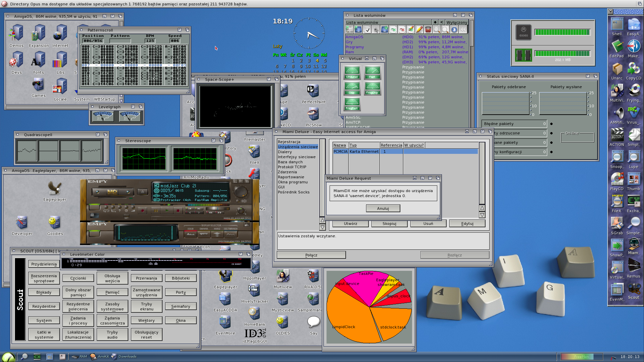Select SEE THROUGH display mode on spectrum analyzer
The width and height of the screenshot is (644, 362).
230,234
